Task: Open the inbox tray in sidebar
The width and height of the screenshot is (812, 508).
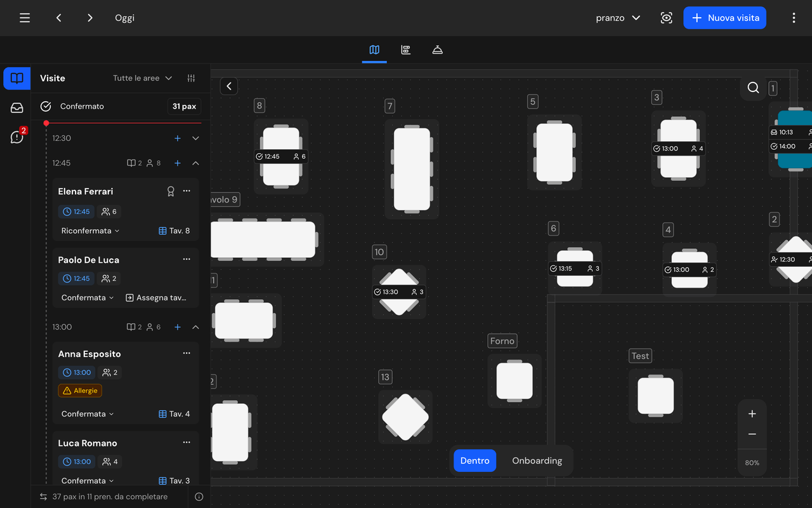Action: [x=17, y=108]
